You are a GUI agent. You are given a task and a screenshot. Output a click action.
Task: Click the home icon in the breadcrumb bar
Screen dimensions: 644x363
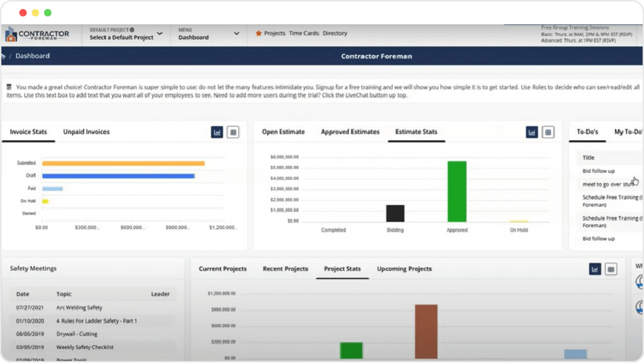(x=5, y=55)
